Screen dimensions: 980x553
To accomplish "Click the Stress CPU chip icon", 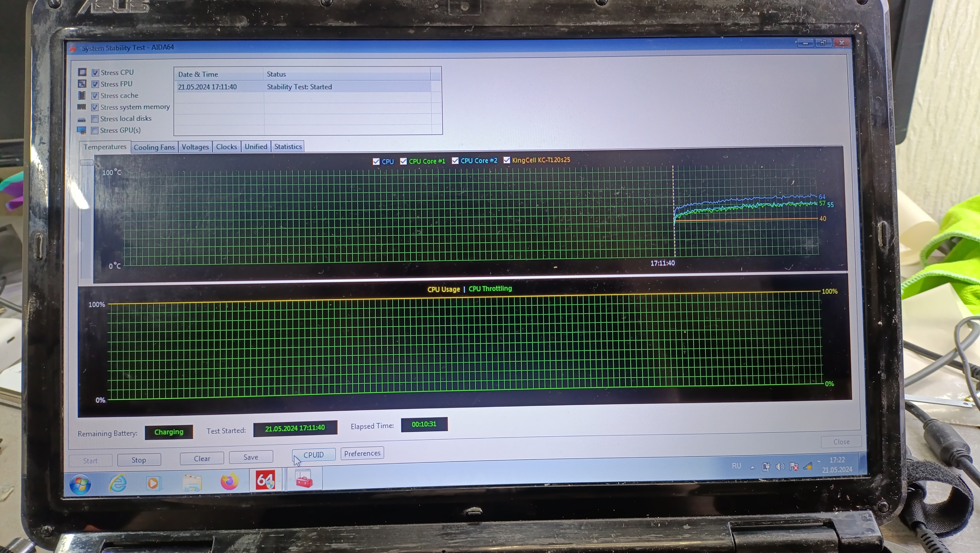I will click(x=82, y=72).
